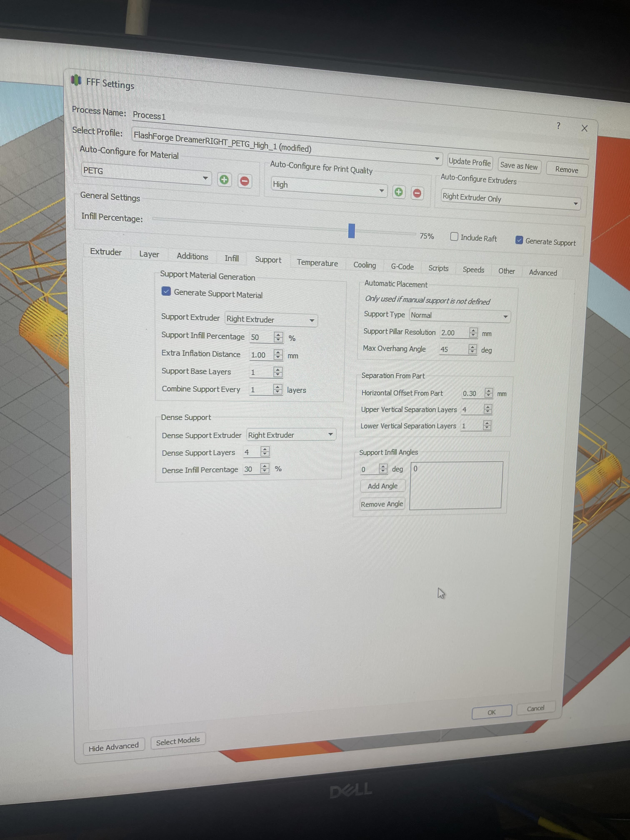Switch to the Layer tab
Screen dimensions: 630x840
tap(149, 254)
